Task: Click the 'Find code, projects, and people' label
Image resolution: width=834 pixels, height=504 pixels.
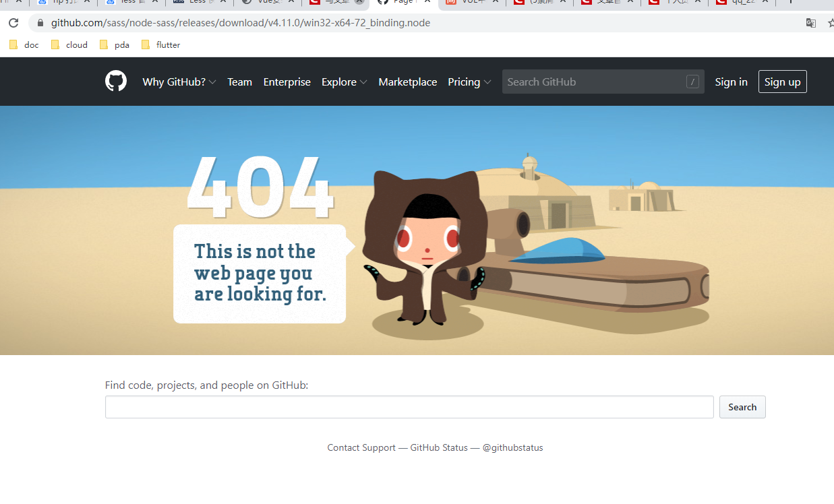Action: (x=206, y=385)
